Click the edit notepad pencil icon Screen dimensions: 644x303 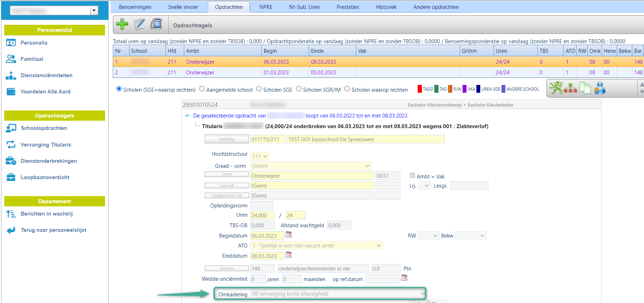(x=139, y=24)
